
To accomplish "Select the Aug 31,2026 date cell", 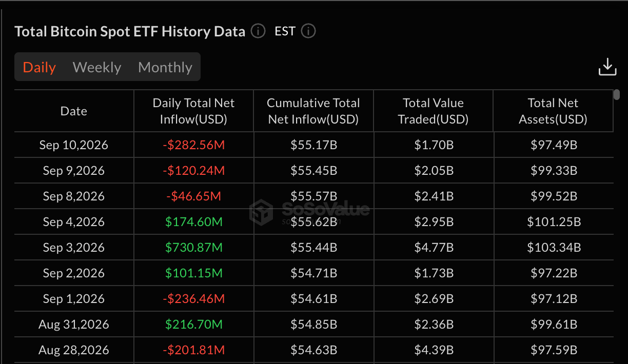I will point(74,325).
